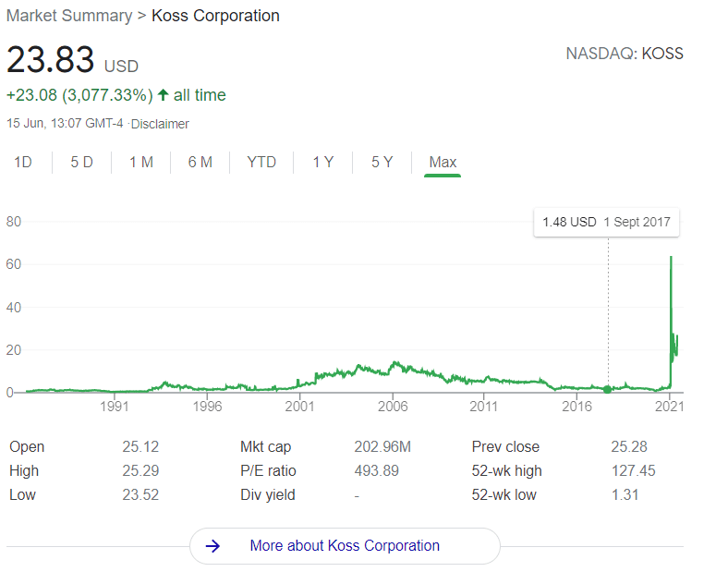Click the Low value 23.52
728x584 pixels.
click(140, 495)
